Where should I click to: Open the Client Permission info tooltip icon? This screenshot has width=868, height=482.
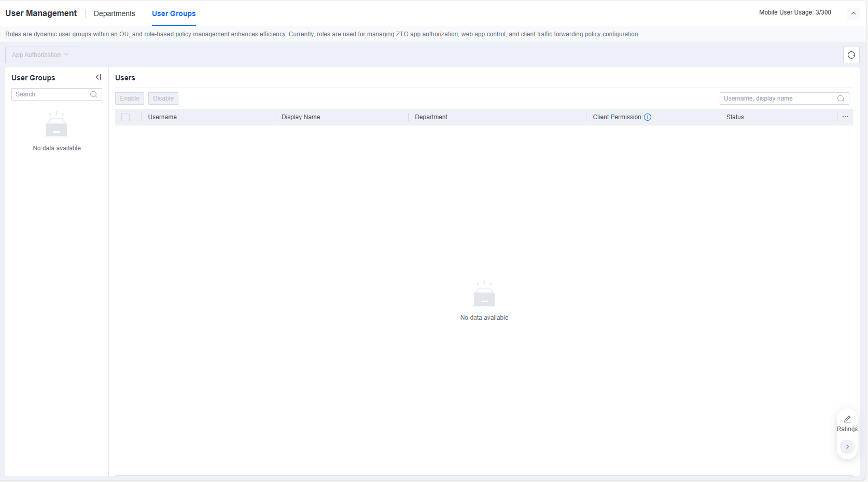click(x=648, y=117)
